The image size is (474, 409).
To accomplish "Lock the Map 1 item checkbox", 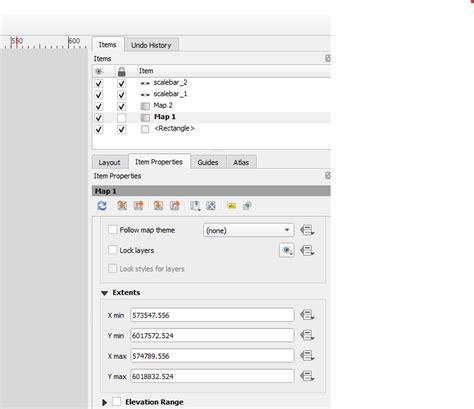I will (x=122, y=118).
